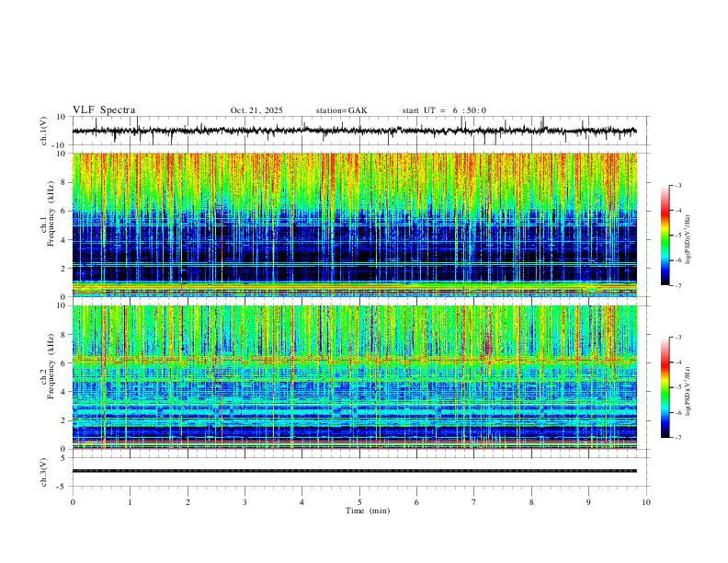Click time axis tick label '10'
Screen dimensions: 728x563
[x=646, y=502]
